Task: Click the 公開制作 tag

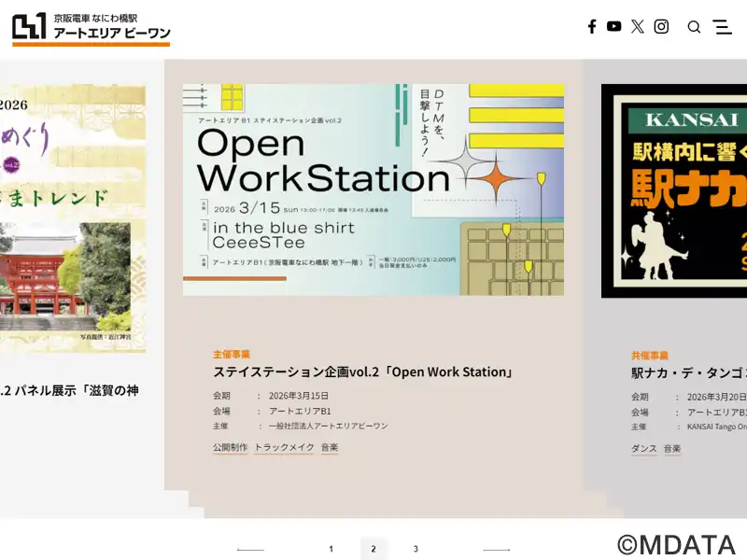Action: point(230,448)
